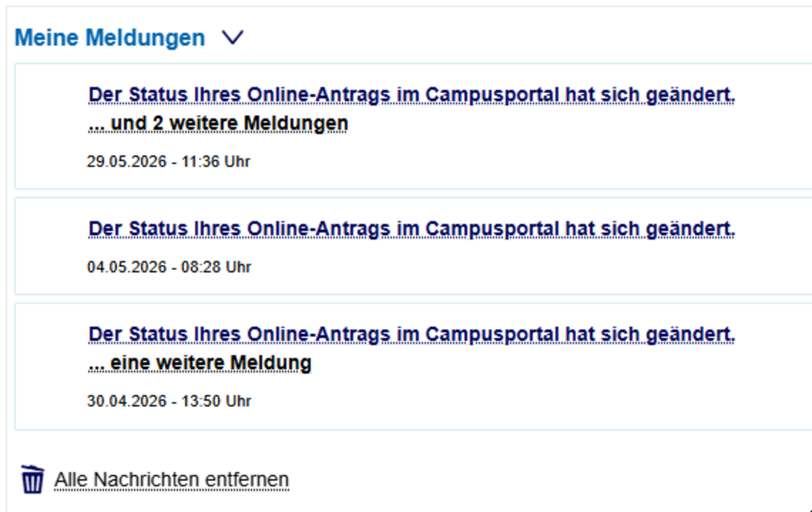The height and width of the screenshot is (512, 812).
Task: Click the timestamp 29.05.2026 - 11:36 Uhr
Action: pyautogui.click(x=168, y=162)
